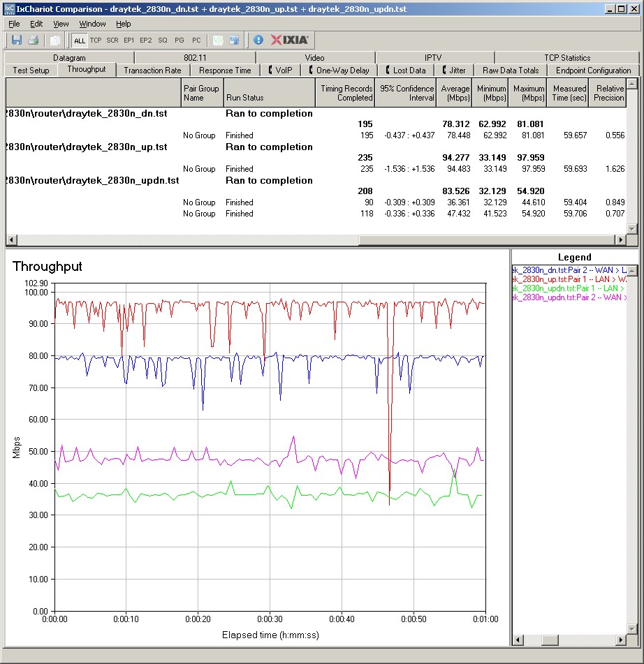
Task: Toggle the EP2 toolbar button
Action: (146, 40)
